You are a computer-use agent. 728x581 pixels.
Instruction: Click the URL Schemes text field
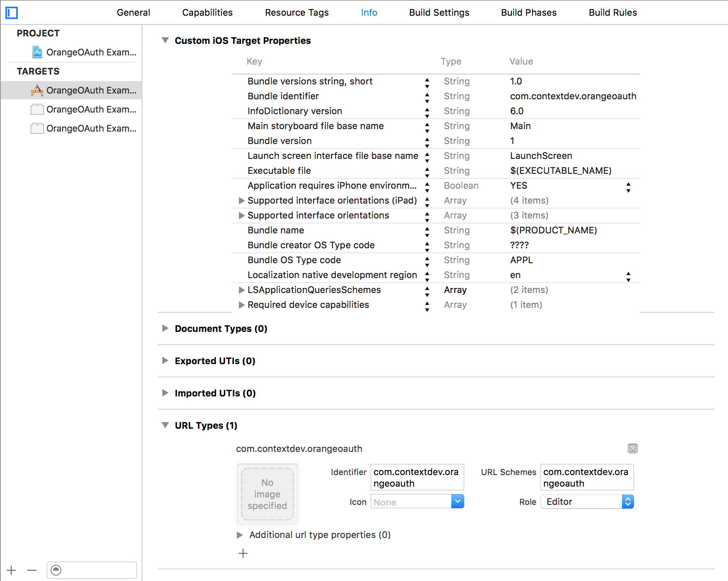click(x=587, y=477)
